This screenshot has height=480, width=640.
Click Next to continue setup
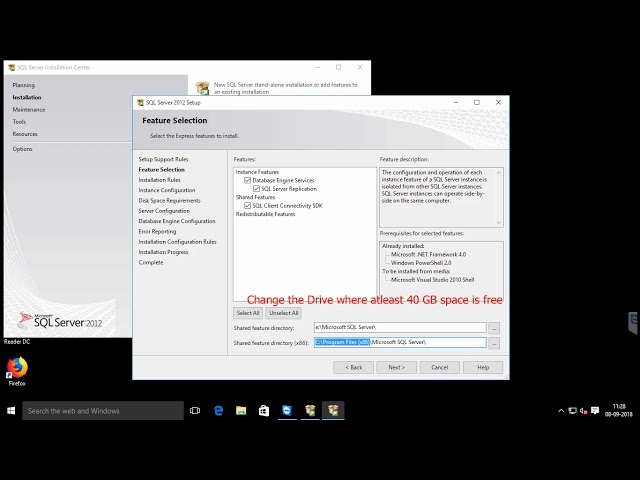[x=397, y=367]
